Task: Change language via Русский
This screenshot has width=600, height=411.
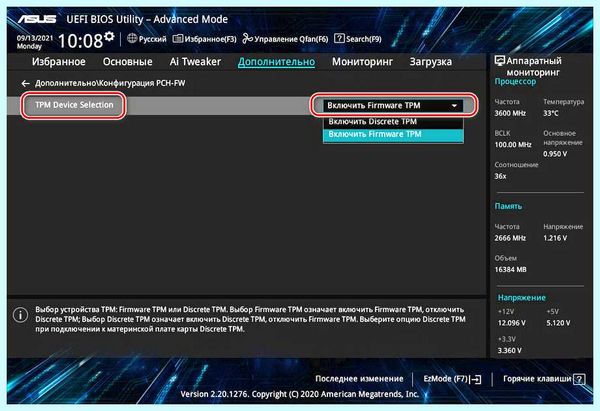Action: pyautogui.click(x=152, y=39)
